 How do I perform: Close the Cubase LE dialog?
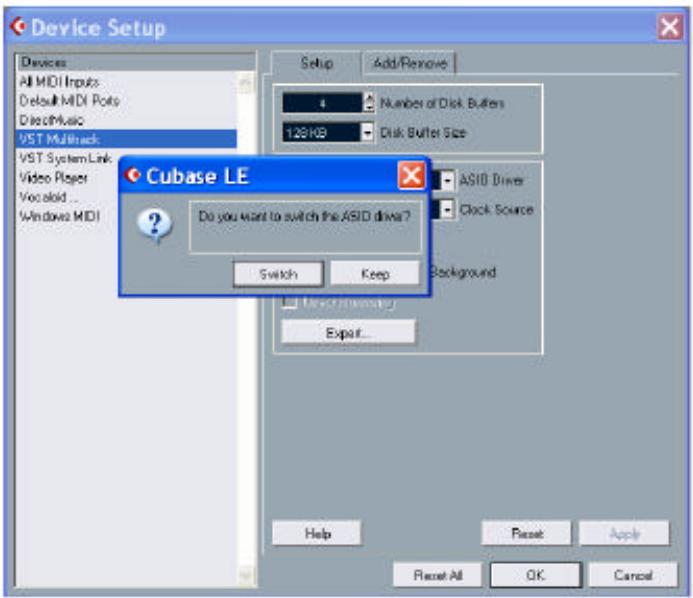(411, 176)
